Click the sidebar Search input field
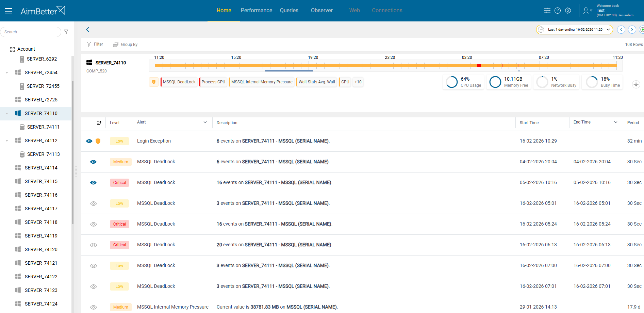The image size is (644, 313). pos(31,32)
